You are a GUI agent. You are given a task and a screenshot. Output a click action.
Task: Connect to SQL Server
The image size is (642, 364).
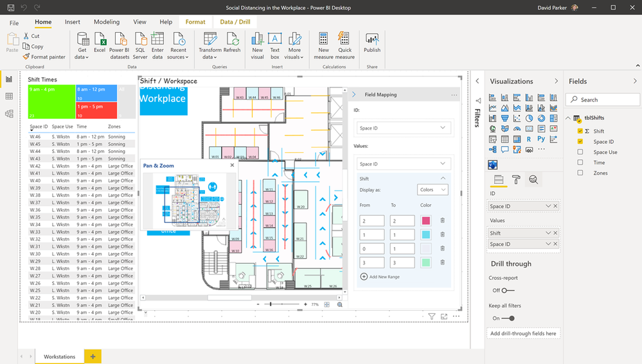[x=140, y=46]
